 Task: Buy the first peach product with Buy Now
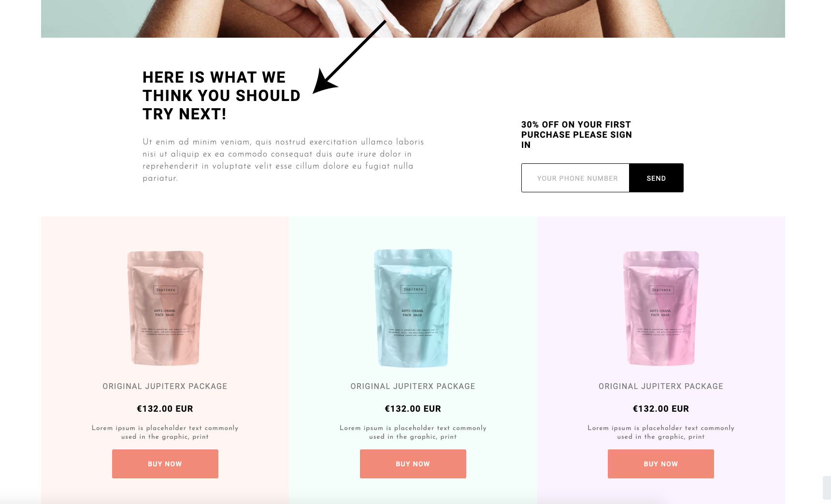click(165, 464)
